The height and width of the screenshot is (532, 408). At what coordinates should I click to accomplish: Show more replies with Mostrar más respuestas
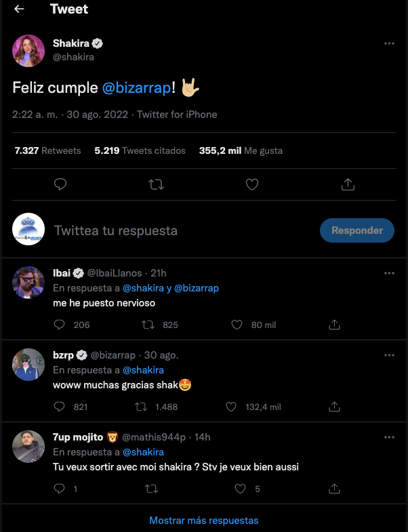[204, 520]
